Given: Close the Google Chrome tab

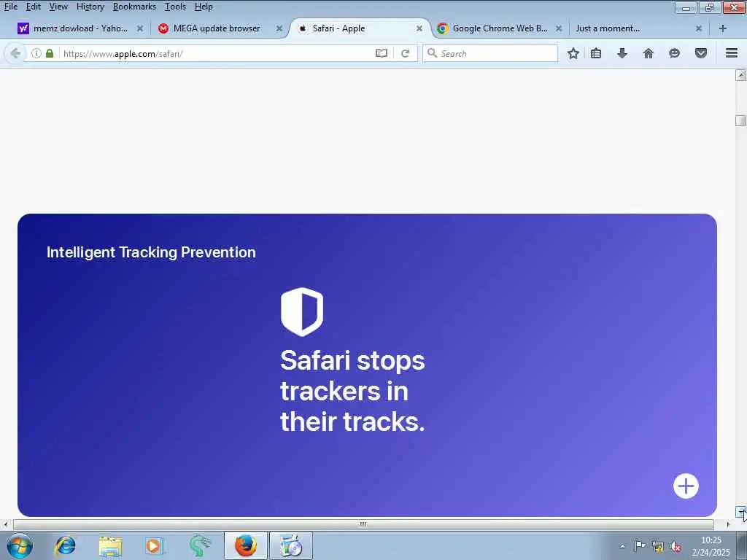Looking at the screenshot, I should coord(559,28).
